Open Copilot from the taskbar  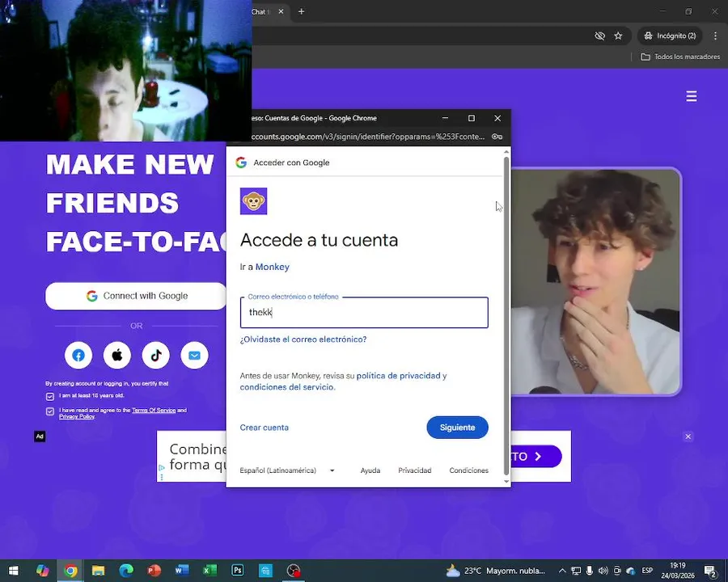tap(42, 571)
